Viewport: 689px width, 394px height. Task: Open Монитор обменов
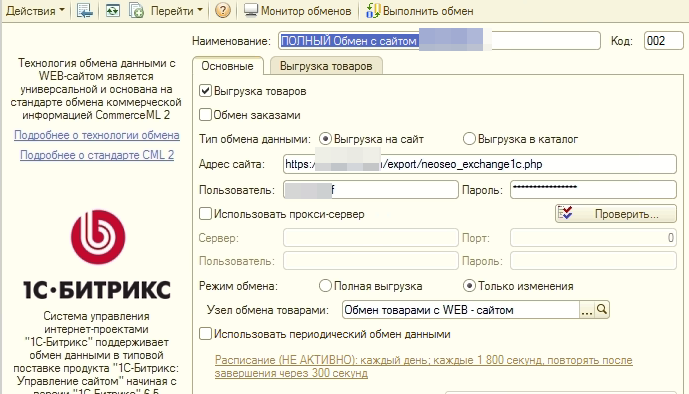298,11
